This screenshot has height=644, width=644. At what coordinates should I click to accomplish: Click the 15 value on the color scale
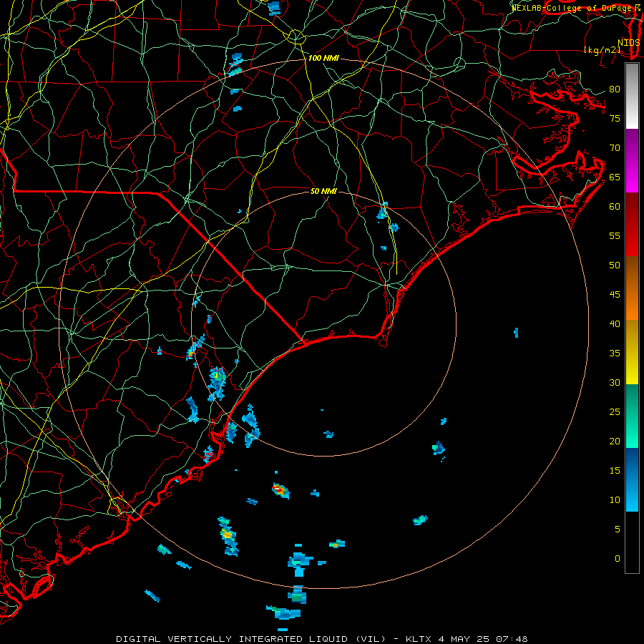[615, 471]
